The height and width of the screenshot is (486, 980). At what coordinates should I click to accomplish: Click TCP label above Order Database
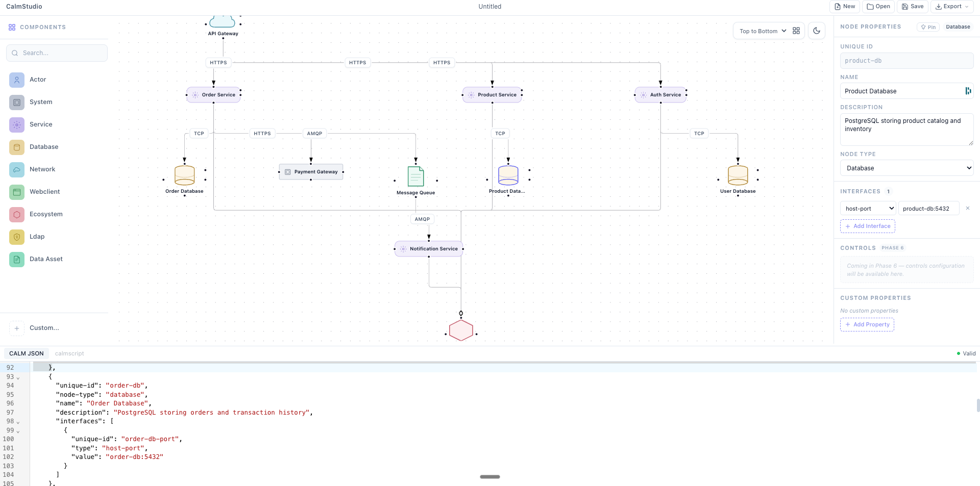(x=199, y=134)
